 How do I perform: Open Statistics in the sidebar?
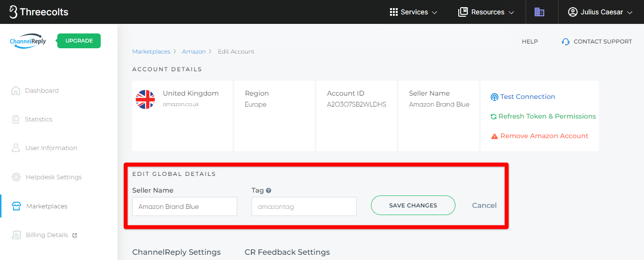point(38,119)
